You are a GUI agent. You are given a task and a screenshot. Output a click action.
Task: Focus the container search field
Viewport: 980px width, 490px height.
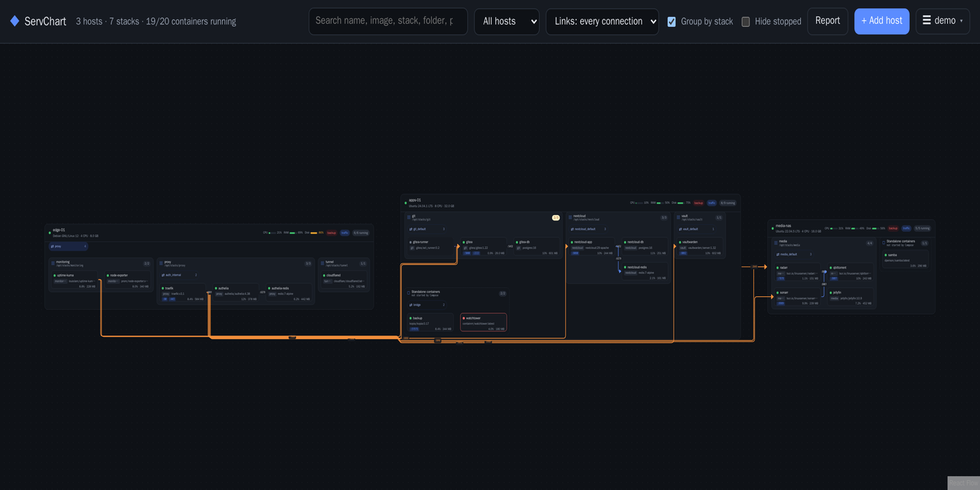coord(388,21)
